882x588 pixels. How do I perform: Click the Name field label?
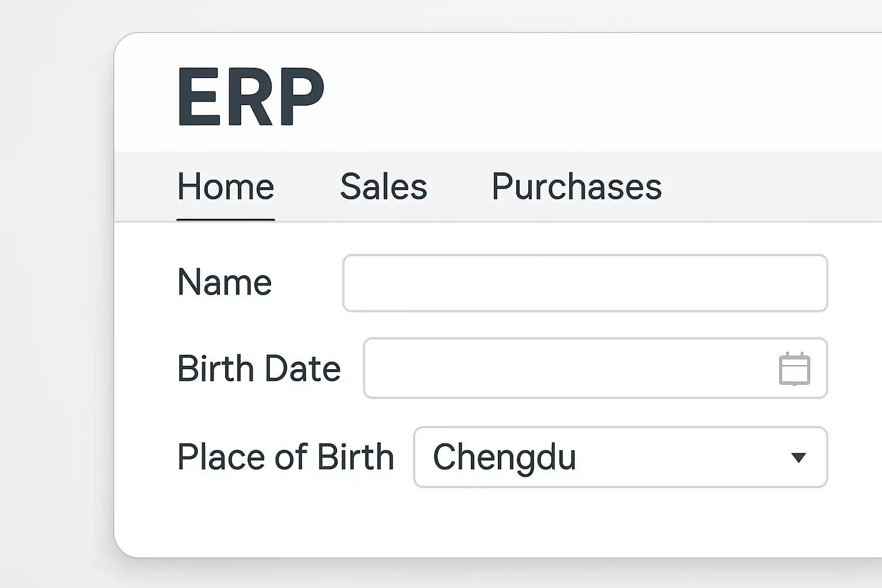click(225, 283)
